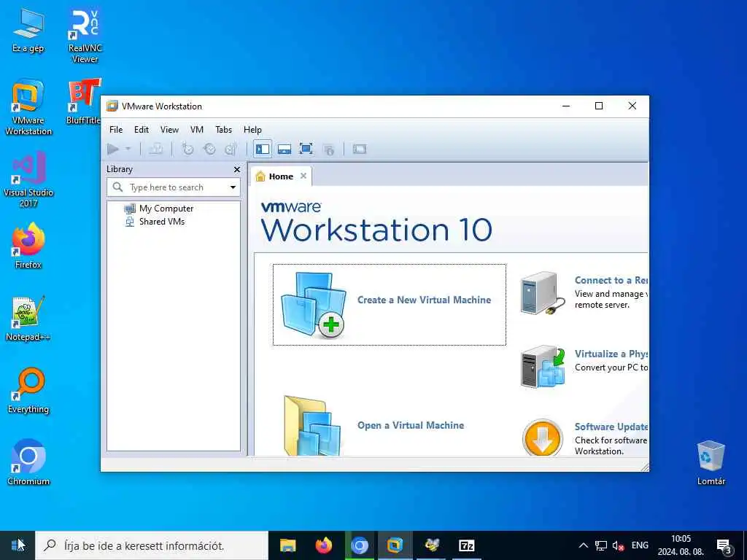This screenshot has width=747, height=560.
Task: Open the View menu
Action: point(169,130)
